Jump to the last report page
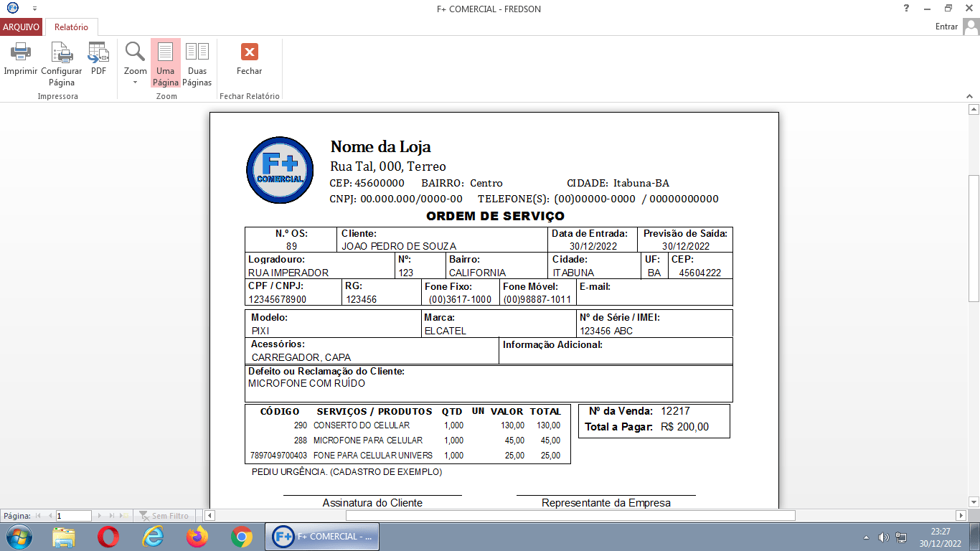The height and width of the screenshot is (551, 980). [x=112, y=516]
